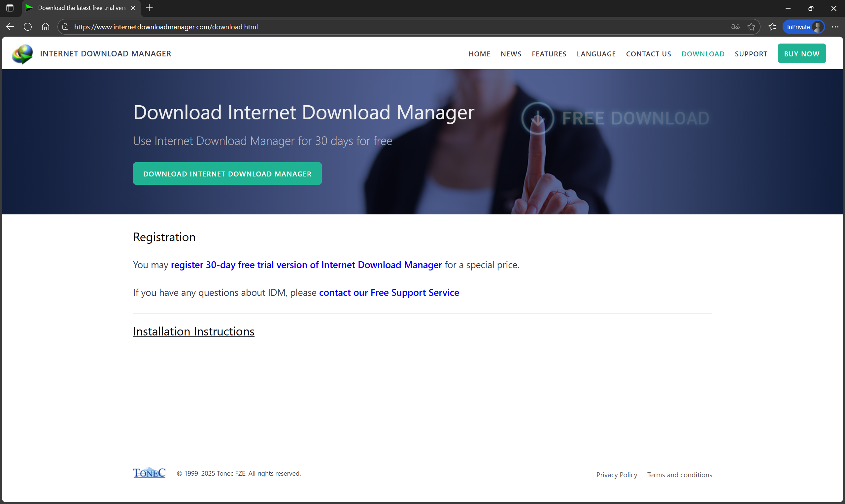Open the favorites list icon
Image resolution: width=845 pixels, height=504 pixels.
click(772, 27)
